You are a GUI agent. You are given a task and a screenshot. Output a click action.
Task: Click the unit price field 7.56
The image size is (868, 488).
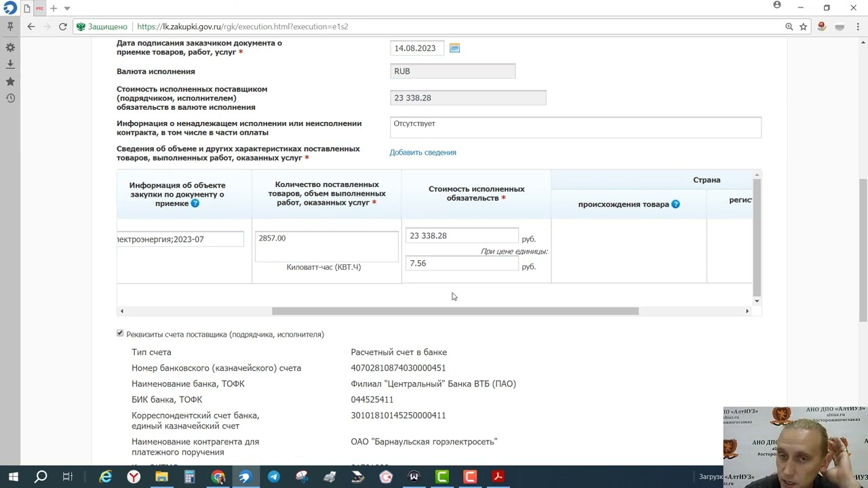coord(462,263)
